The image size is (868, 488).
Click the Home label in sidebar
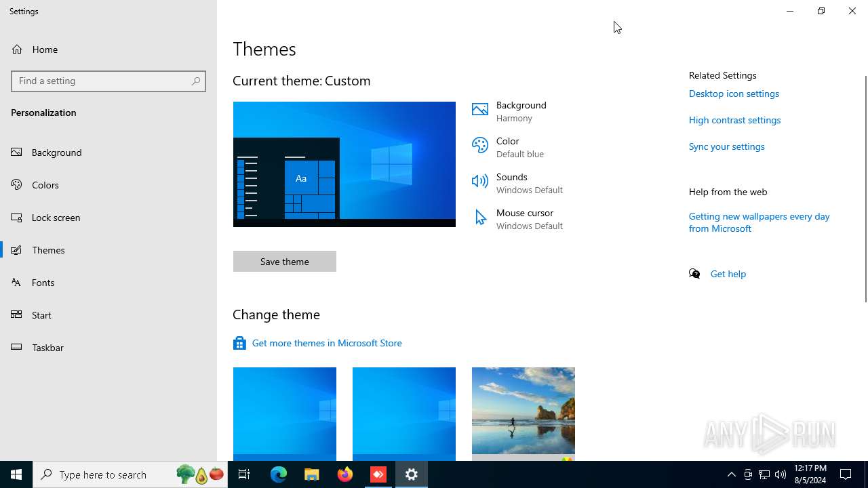45,49
